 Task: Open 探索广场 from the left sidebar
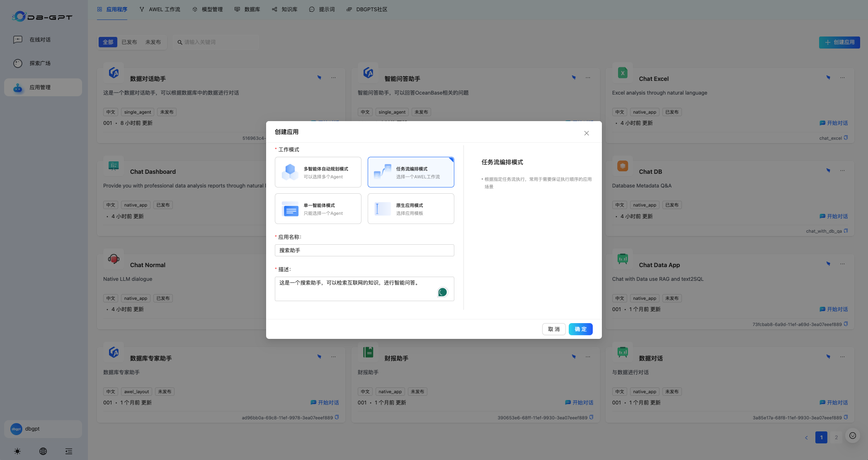point(40,63)
